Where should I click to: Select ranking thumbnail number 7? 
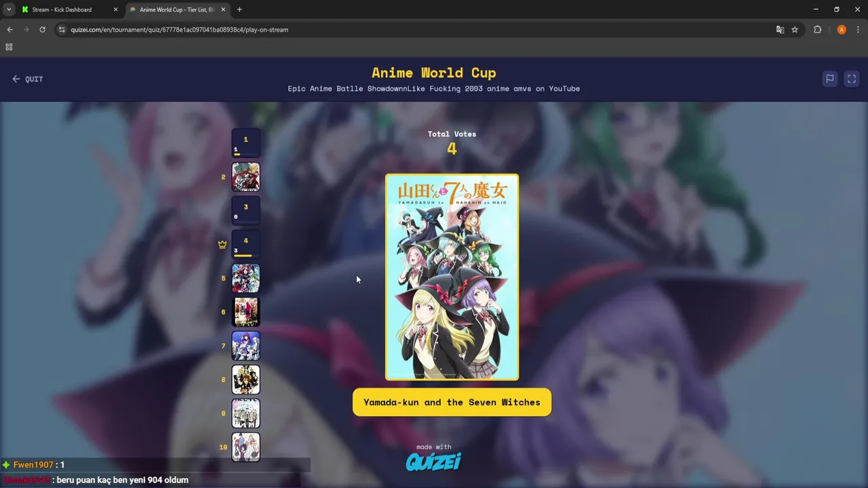(245, 346)
